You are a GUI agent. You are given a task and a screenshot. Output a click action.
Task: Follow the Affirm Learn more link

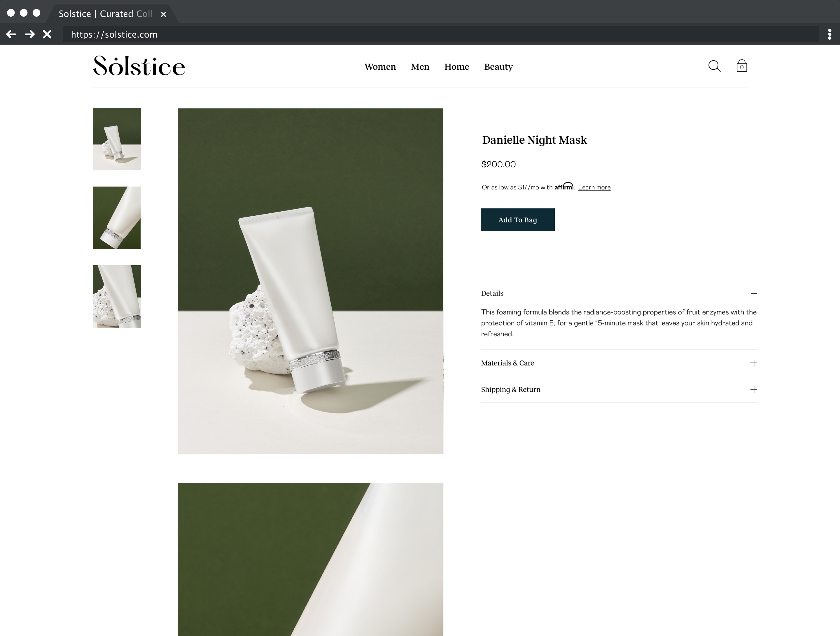point(594,187)
